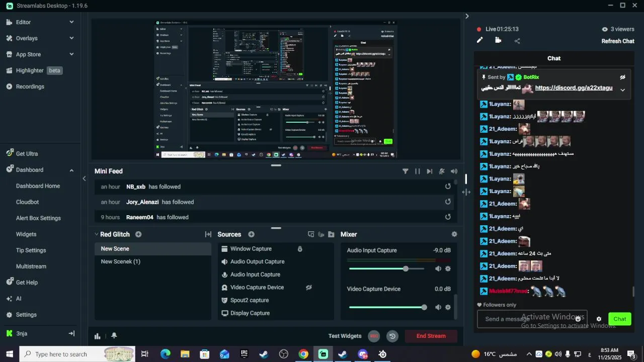This screenshot has height=362, width=644.
Task: Open Dashboard Home
Action: click(x=38, y=186)
